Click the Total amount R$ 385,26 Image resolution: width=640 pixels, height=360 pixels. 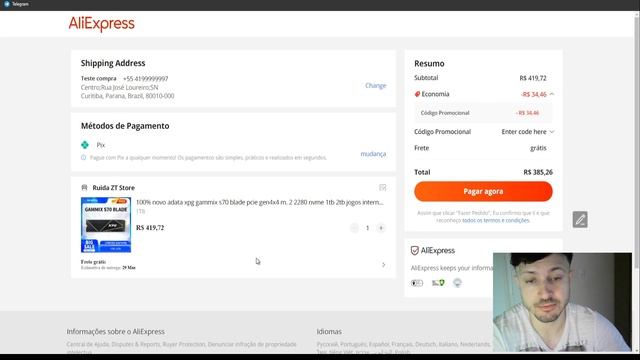point(538,172)
